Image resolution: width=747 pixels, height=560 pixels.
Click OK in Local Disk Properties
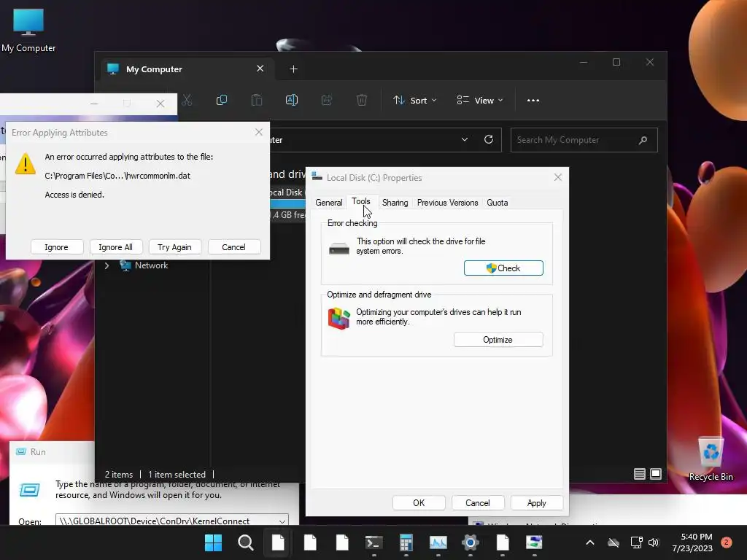[x=419, y=503]
